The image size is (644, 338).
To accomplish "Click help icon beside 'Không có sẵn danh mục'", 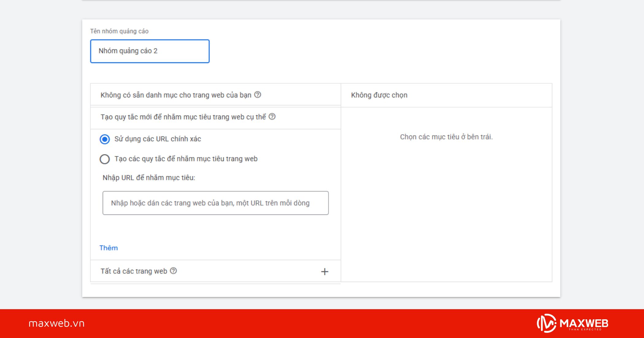I will pyautogui.click(x=258, y=95).
